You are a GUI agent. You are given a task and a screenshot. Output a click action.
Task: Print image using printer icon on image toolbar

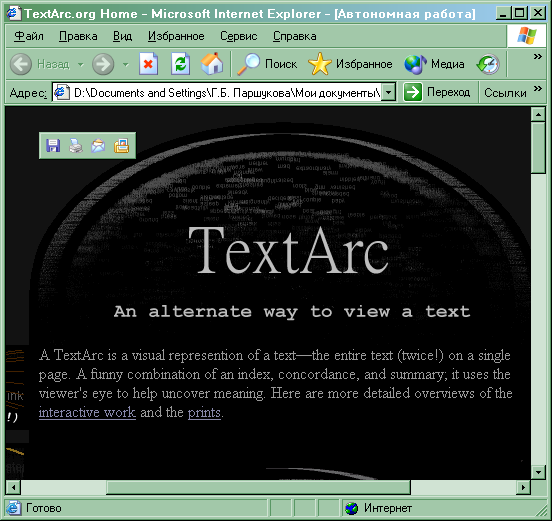pyautogui.click(x=76, y=145)
